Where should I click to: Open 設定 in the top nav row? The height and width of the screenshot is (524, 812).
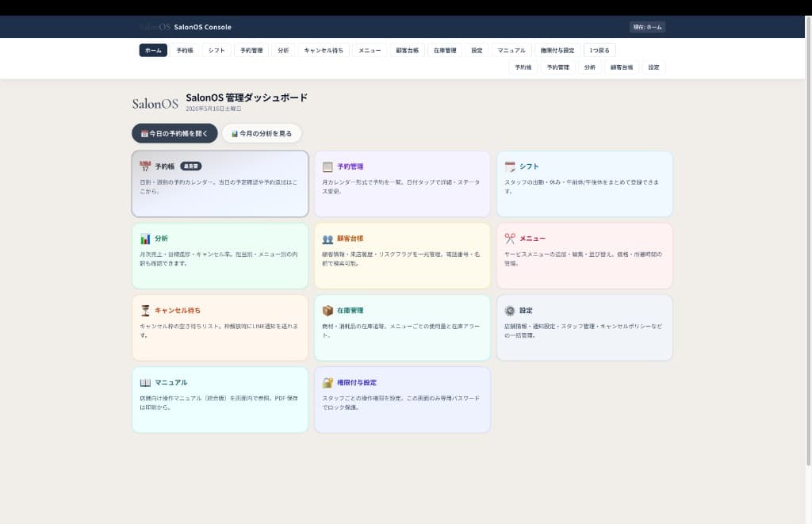point(477,50)
